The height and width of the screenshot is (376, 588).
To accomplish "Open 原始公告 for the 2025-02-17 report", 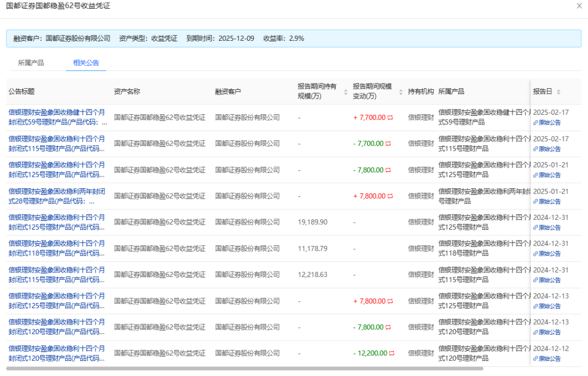I will pos(552,122).
